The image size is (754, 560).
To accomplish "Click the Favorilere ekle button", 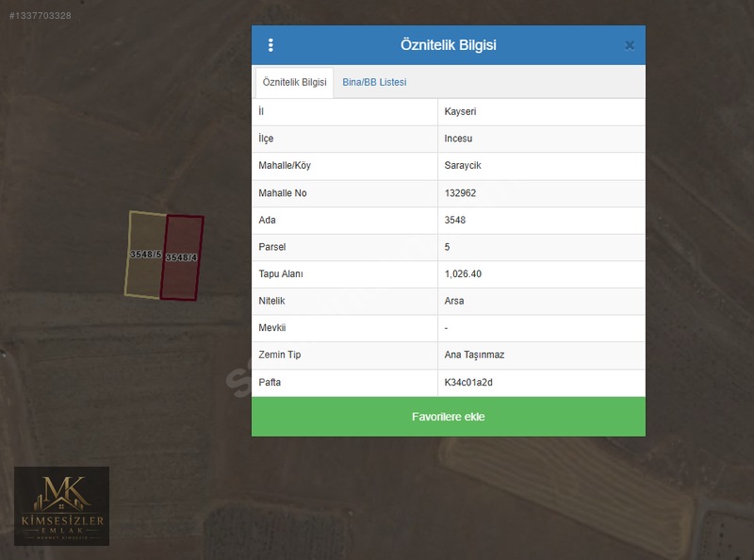I will [x=449, y=417].
